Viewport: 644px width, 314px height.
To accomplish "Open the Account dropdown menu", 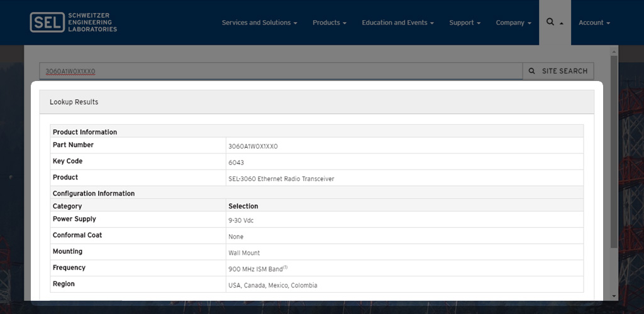I will 594,23.
